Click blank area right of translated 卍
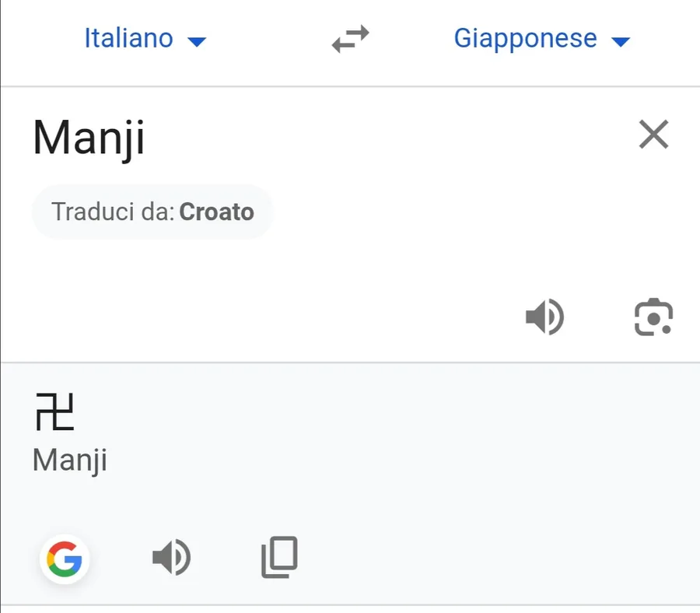 [389, 412]
